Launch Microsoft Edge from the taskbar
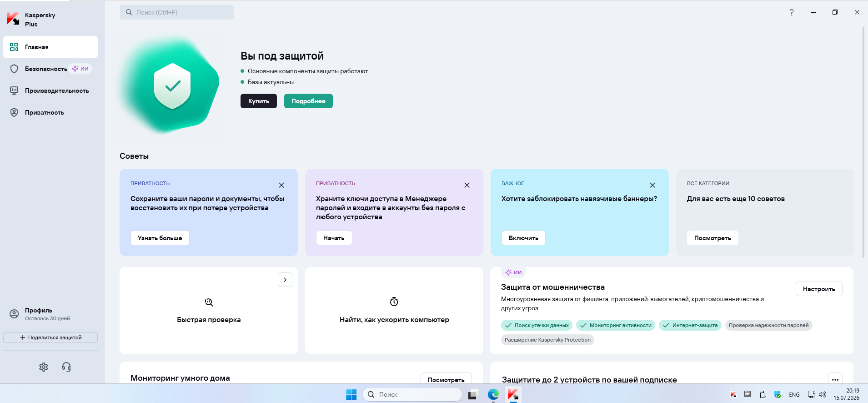The height and width of the screenshot is (403, 868). coord(493,394)
